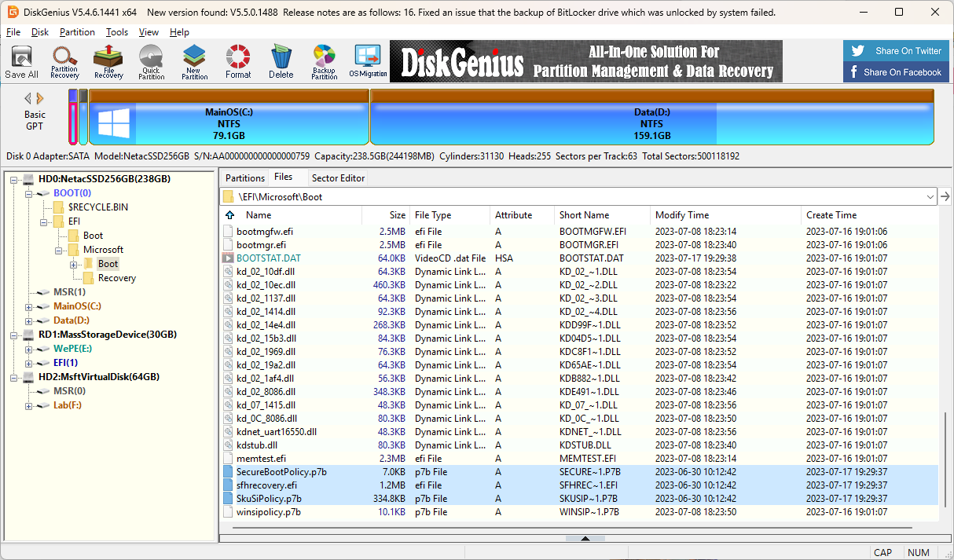Select EFI(1) under RD1 MassStorageDevice
The width and height of the screenshot is (954, 560).
point(65,363)
